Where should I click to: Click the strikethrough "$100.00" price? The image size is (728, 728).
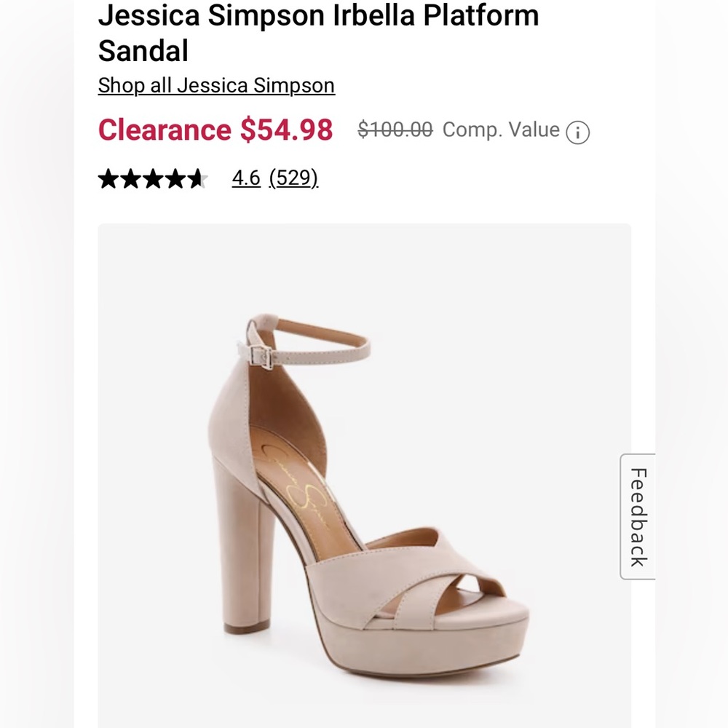tap(394, 130)
